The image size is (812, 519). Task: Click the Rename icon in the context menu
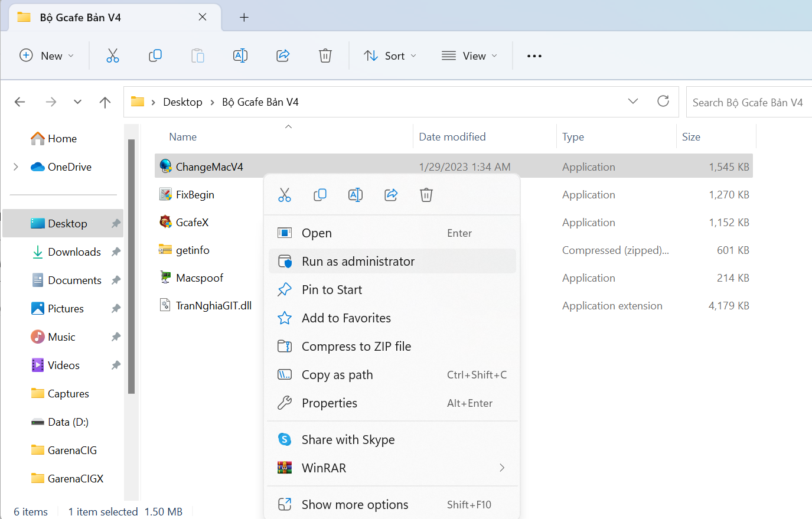[x=356, y=195]
